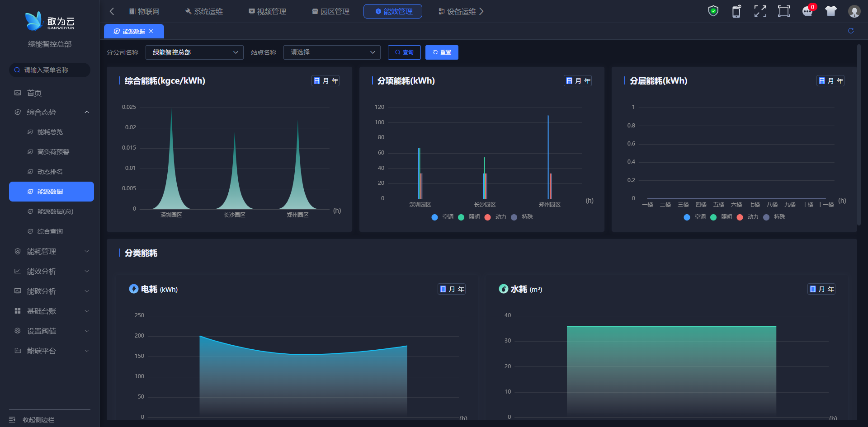
Task: Click the security shield icon in header
Action: point(713,11)
